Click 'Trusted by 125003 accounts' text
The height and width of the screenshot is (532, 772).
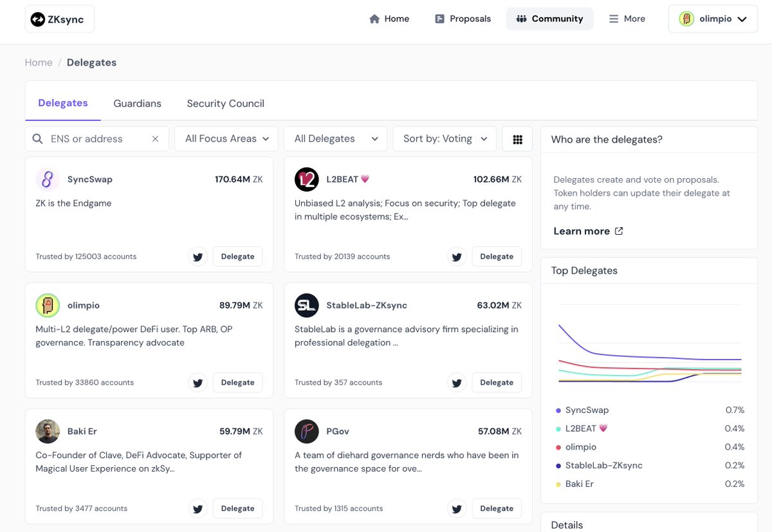coord(86,257)
